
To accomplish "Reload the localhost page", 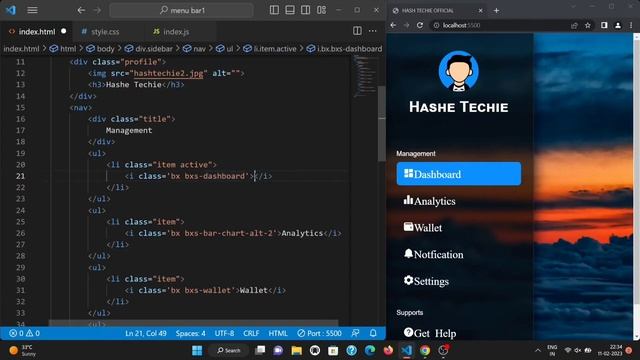I will point(420,25).
